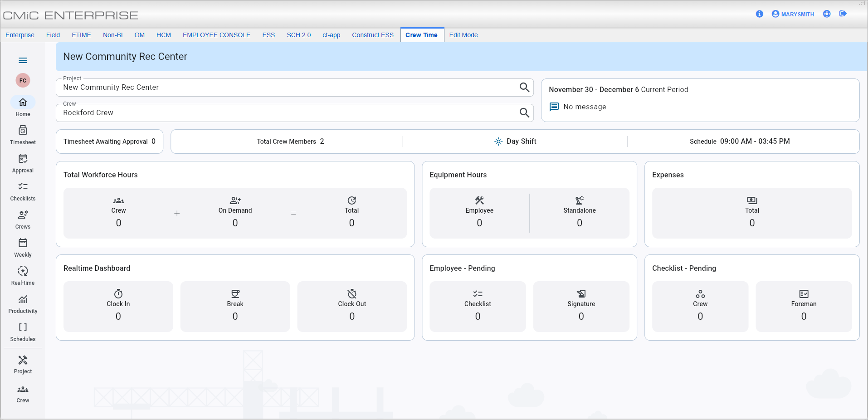Open the Real-time view
The image size is (868, 420).
tap(23, 275)
